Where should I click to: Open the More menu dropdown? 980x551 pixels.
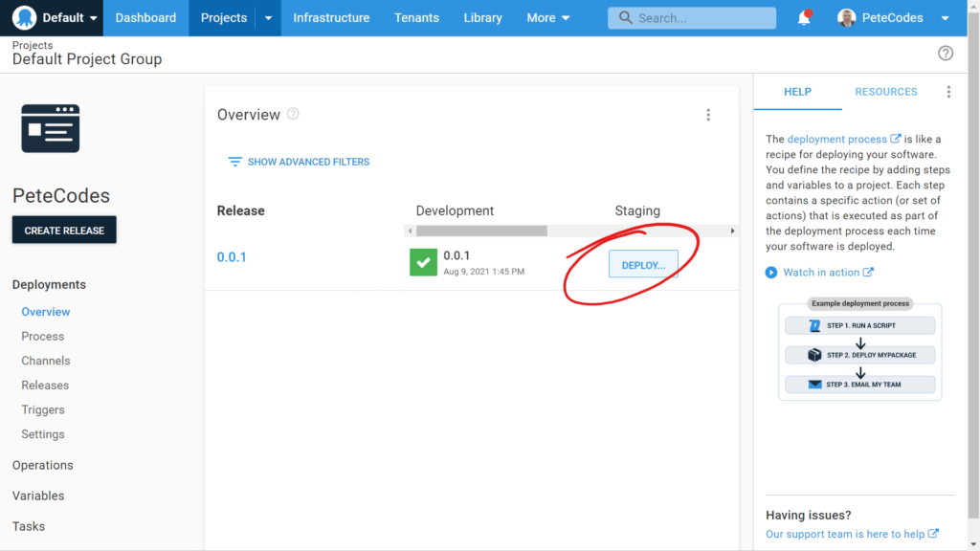[x=547, y=18]
